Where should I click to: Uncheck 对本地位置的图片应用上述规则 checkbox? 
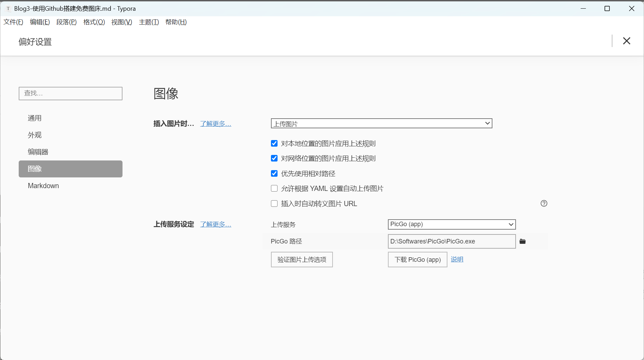click(x=274, y=143)
